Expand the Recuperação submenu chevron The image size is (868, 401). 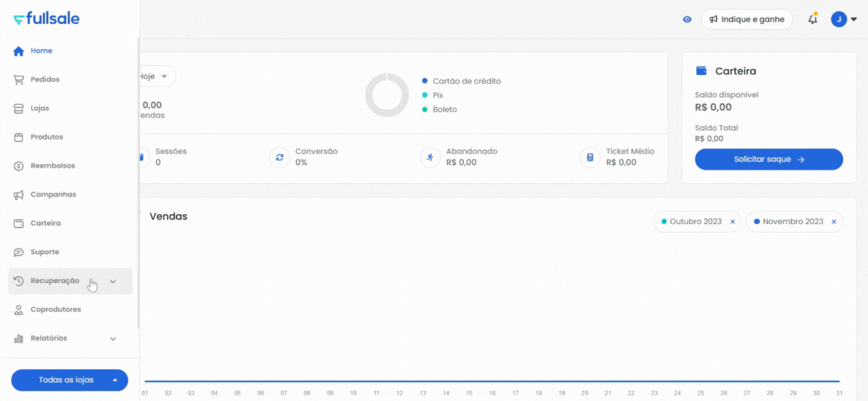click(x=113, y=281)
